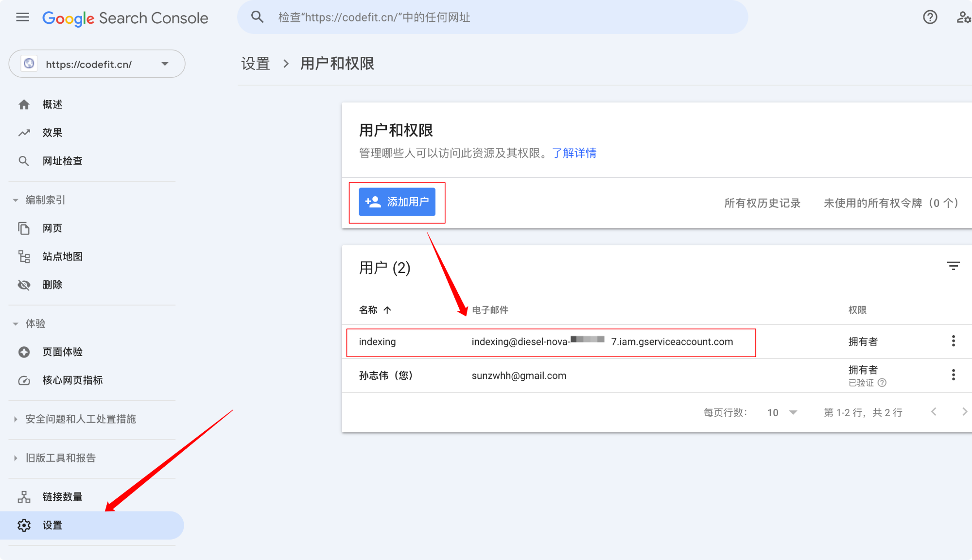Screen dimensions: 972x560
Task: Click the indexing name cell
Action: click(377, 341)
